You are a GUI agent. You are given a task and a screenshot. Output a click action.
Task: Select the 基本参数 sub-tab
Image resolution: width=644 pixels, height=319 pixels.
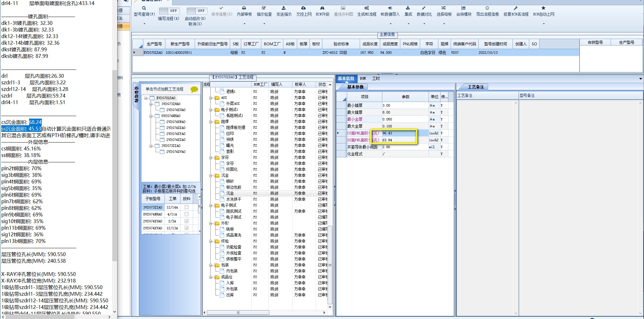click(x=355, y=87)
